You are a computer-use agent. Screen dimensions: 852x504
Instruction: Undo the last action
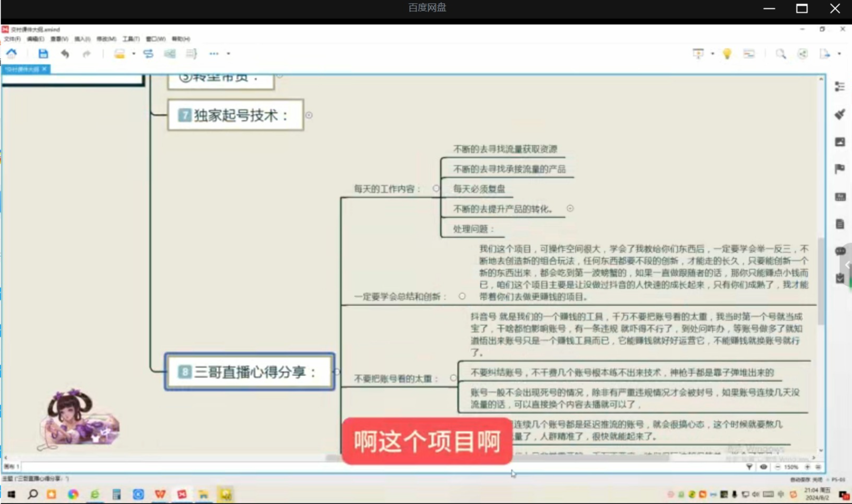(64, 53)
